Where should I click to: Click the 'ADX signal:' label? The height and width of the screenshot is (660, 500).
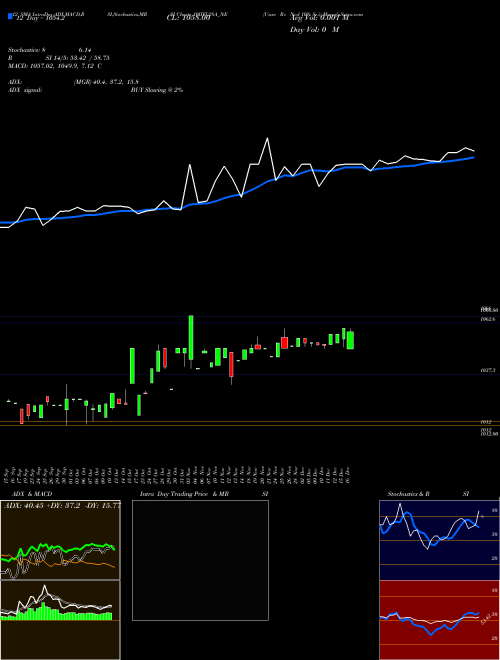(25, 90)
